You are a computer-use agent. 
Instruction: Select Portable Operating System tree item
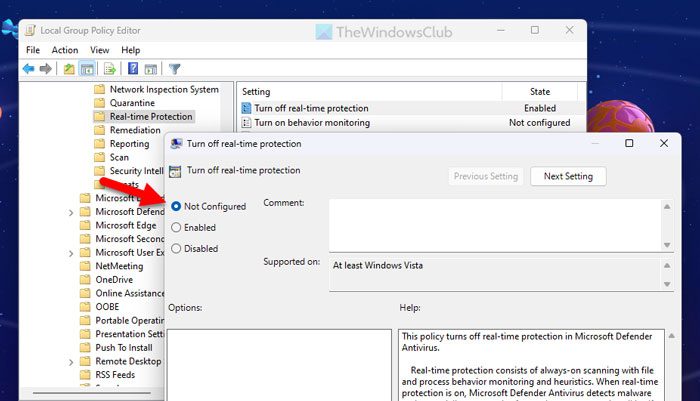pyautogui.click(x=129, y=321)
